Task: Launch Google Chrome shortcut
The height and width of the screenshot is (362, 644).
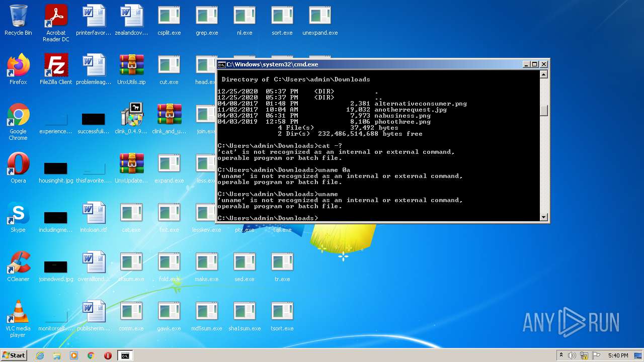Action: tap(18, 122)
